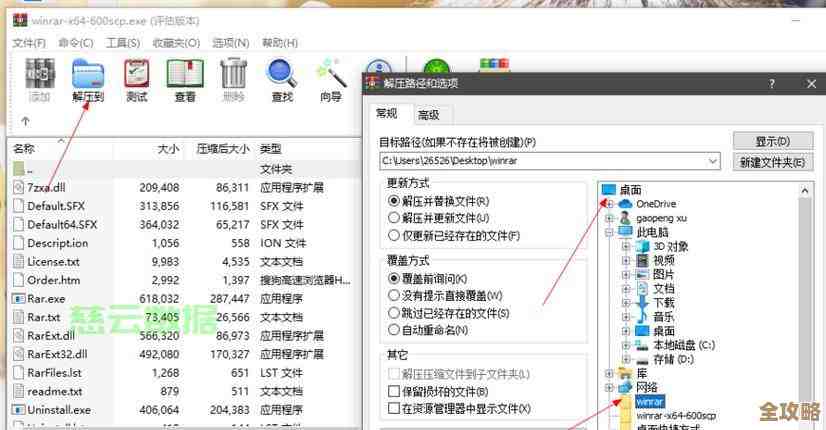Open the 命令(C) menu
The width and height of the screenshot is (826, 430).
(x=76, y=43)
